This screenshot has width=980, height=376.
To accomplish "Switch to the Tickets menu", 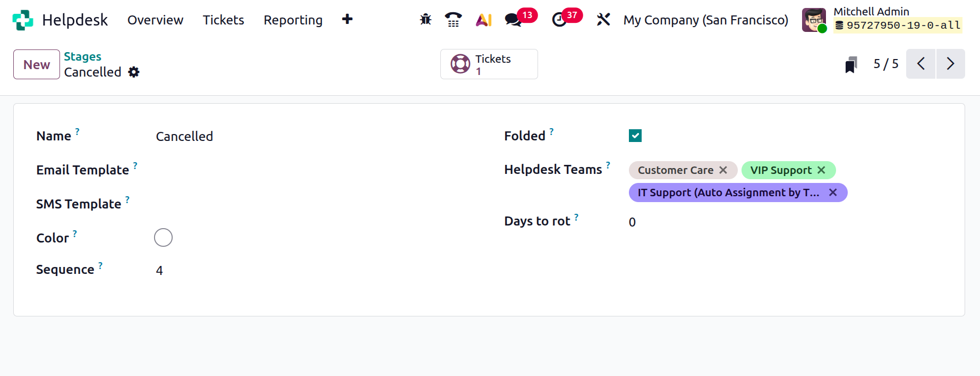I will tap(223, 20).
